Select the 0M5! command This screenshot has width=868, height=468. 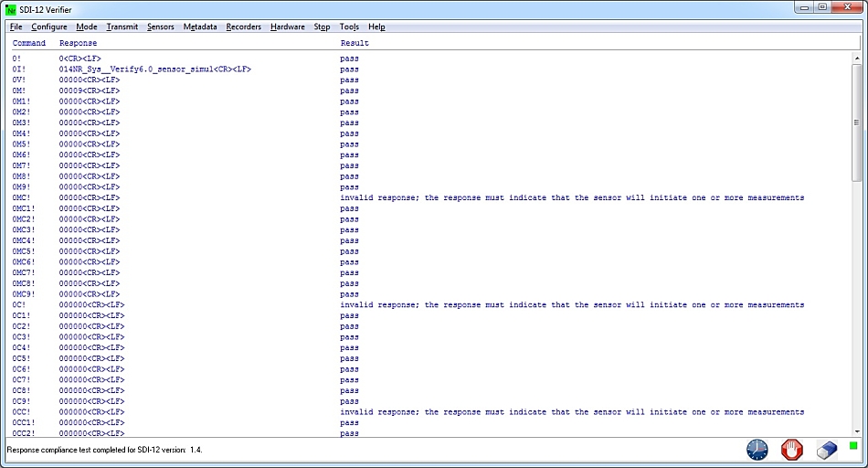pos(21,144)
